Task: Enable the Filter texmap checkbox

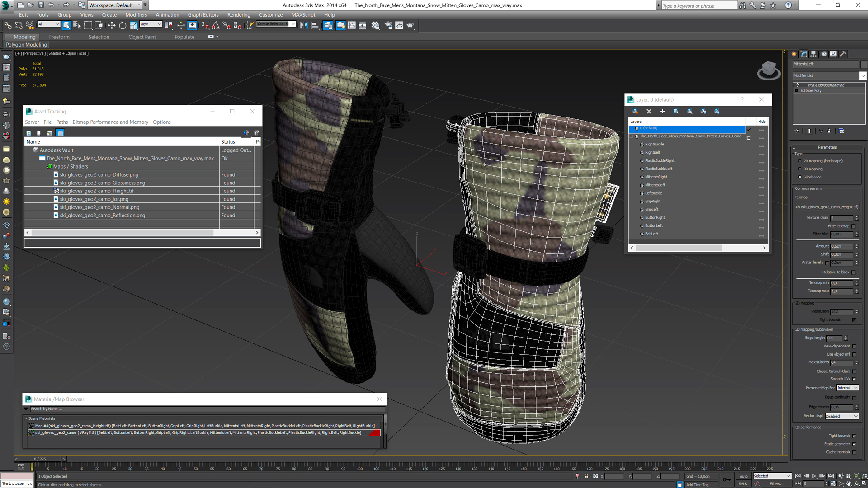Action: (x=854, y=226)
